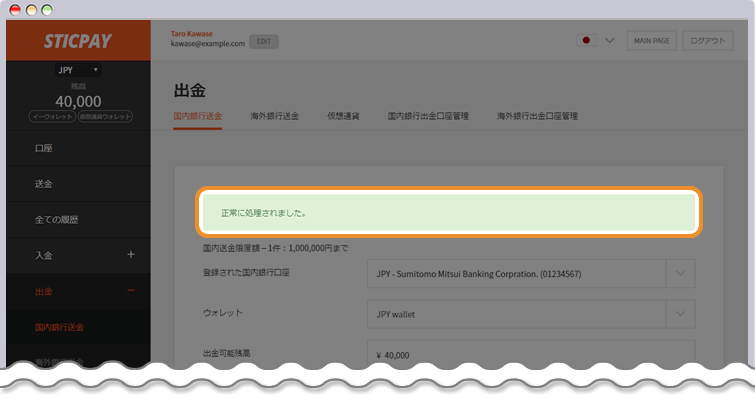This screenshot has height=395, width=755.
Task: Click the 出金可能残高 field showing ¥ 40,000
Action: (531, 355)
